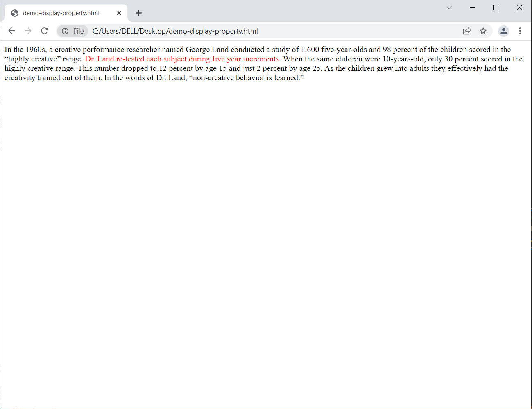Share this page using the share icon
This screenshot has width=532, height=409.
pyautogui.click(x=467, y=31)
